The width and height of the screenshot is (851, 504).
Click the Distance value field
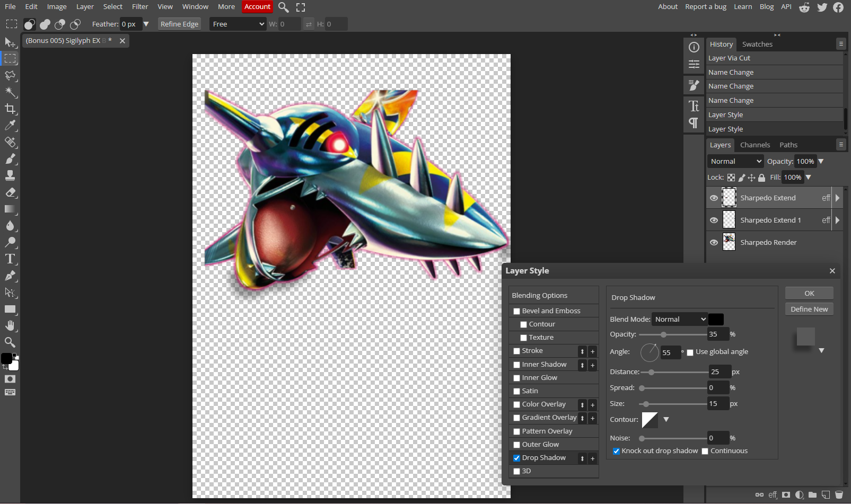point(720,372)
